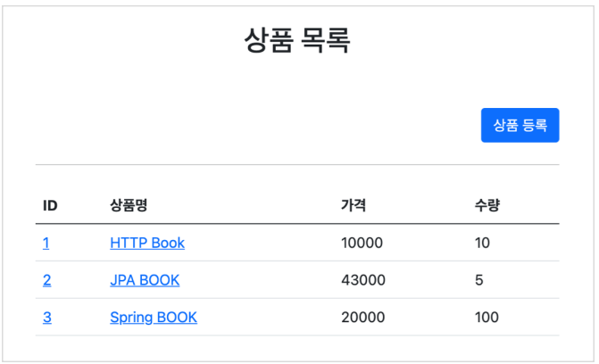Click the 상품 등록 button
The image size is (599, 364).
520,125
